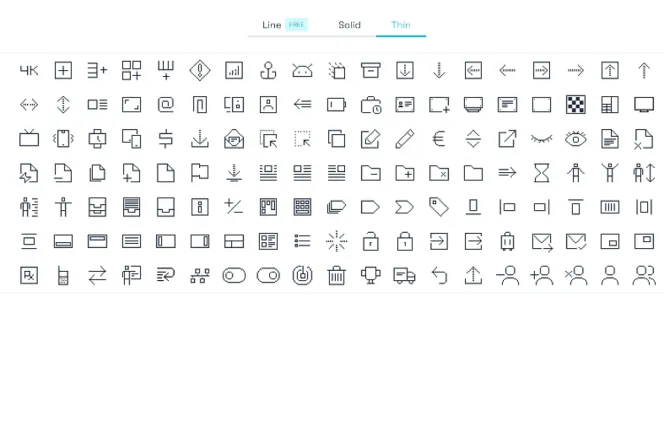Click the paperclip attachment icon
This screenshot has width=664, height=443.
(x=200, y=104)
